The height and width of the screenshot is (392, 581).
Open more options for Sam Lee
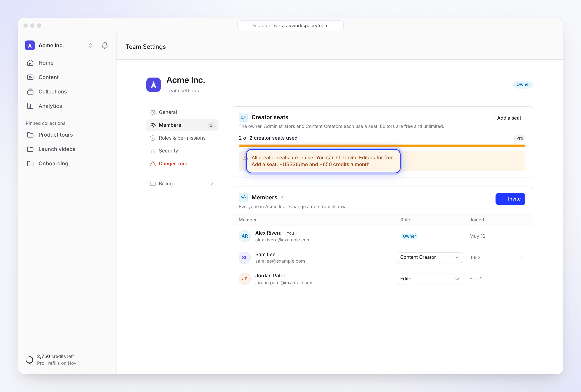[520, 257]
